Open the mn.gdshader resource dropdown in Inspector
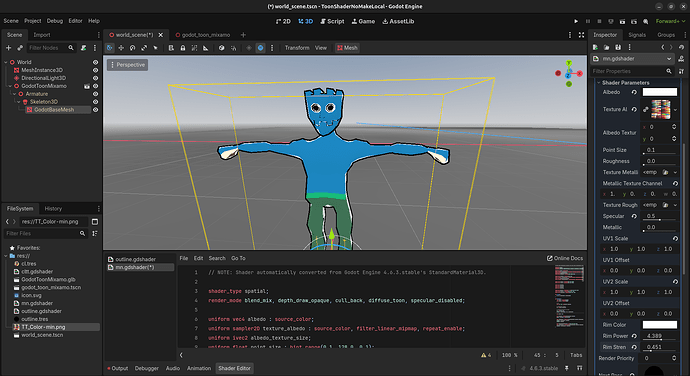 tap(632, 59)
